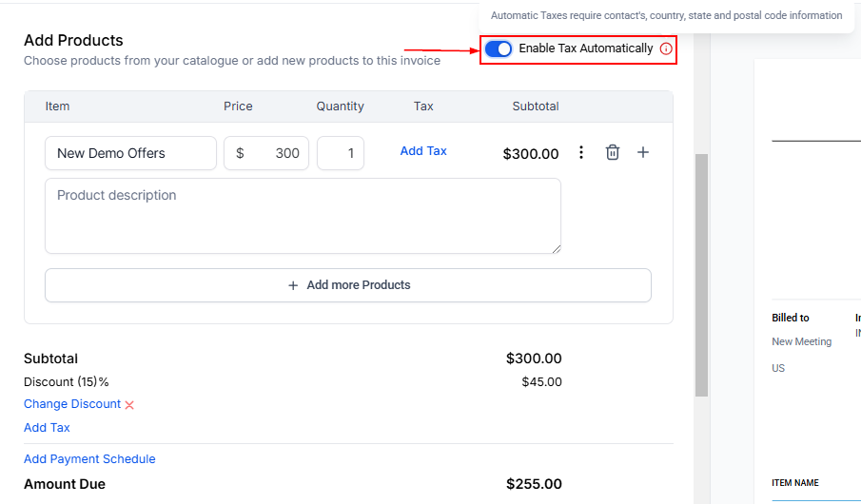Viewport: 861px width, 504px height.
Task: Click the dollar sign currency symbol
Action: 240,153
